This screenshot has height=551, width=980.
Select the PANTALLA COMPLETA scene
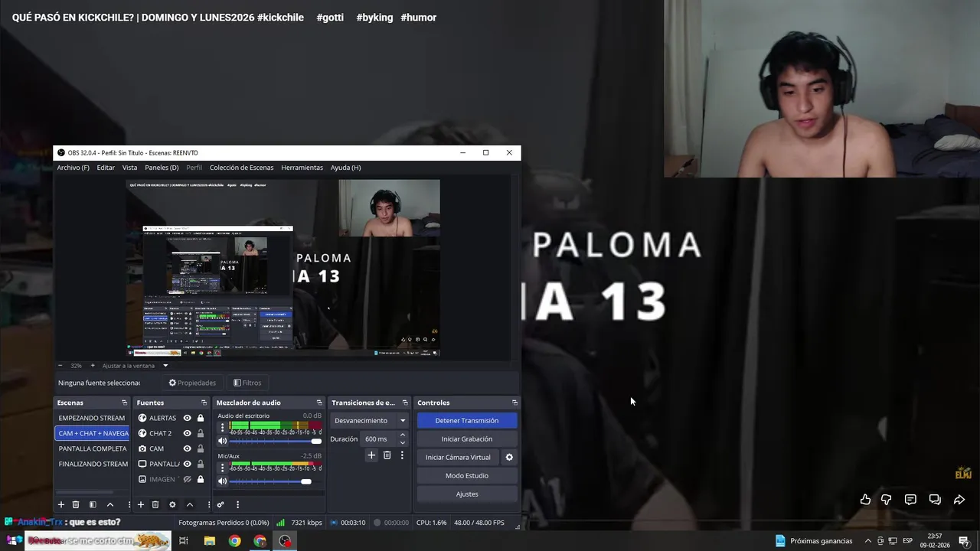coord(92,448)
